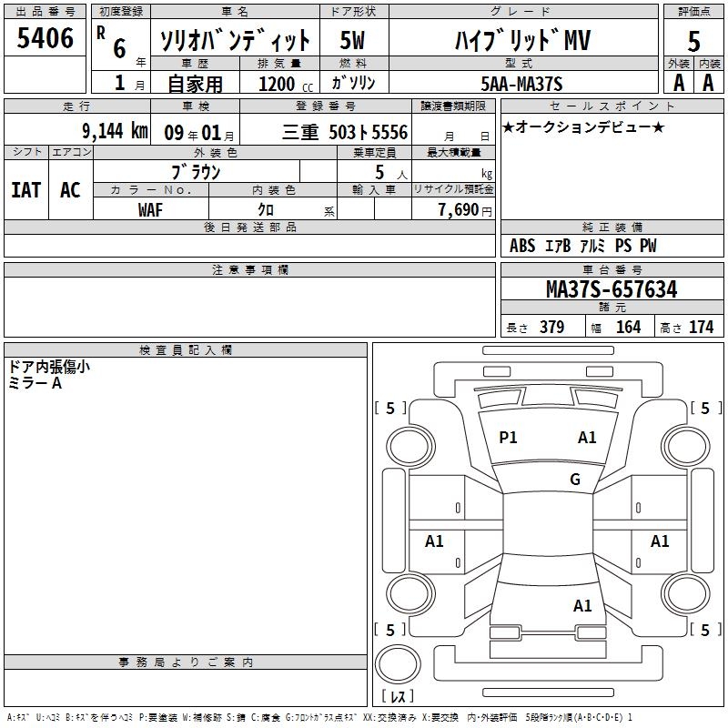Viewport: 728px width, 728px height.
Task: Click the overall score 5 under 評価点
Action: 693,41
